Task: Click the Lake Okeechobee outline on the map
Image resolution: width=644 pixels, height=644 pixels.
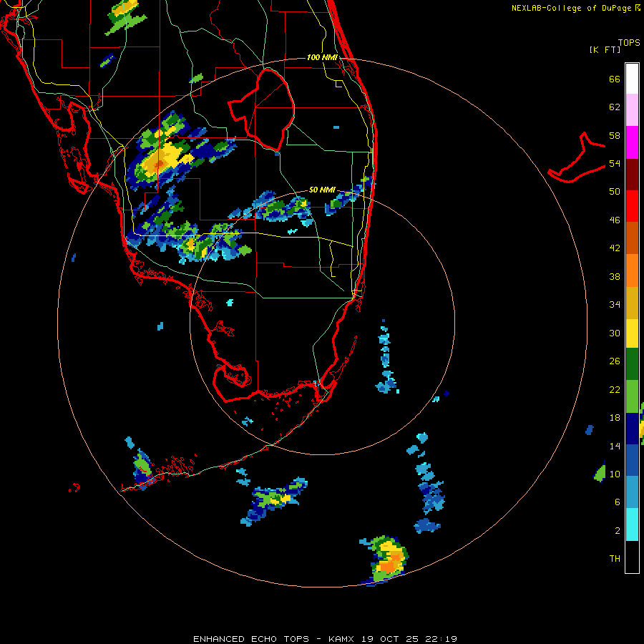Action: click(x=261, y=110)
